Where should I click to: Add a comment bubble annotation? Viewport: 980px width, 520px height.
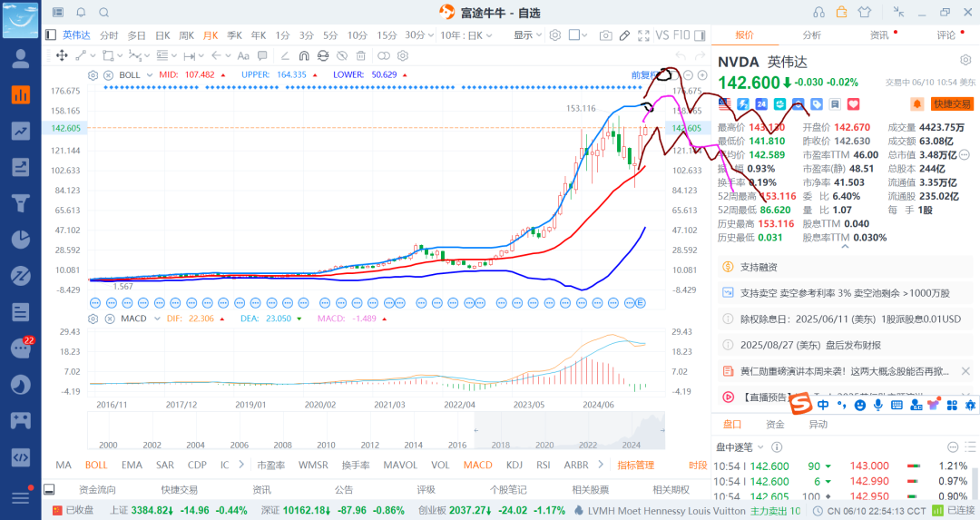click(x=262, y=55)
